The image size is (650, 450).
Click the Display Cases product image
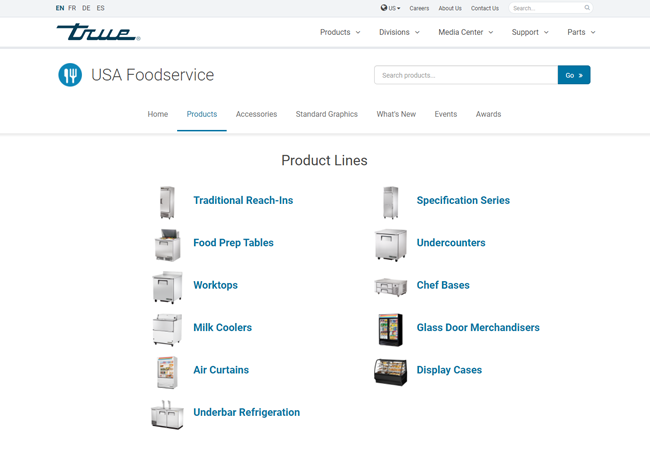point(390,372)
